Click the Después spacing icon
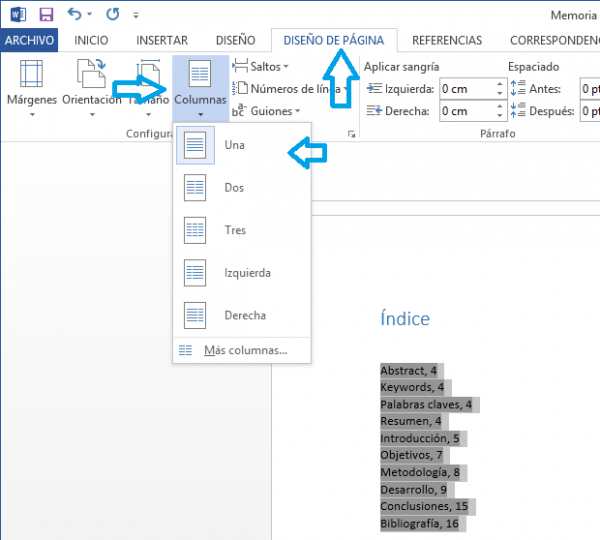This screenshot has height=540, width=600. [518, 111]
